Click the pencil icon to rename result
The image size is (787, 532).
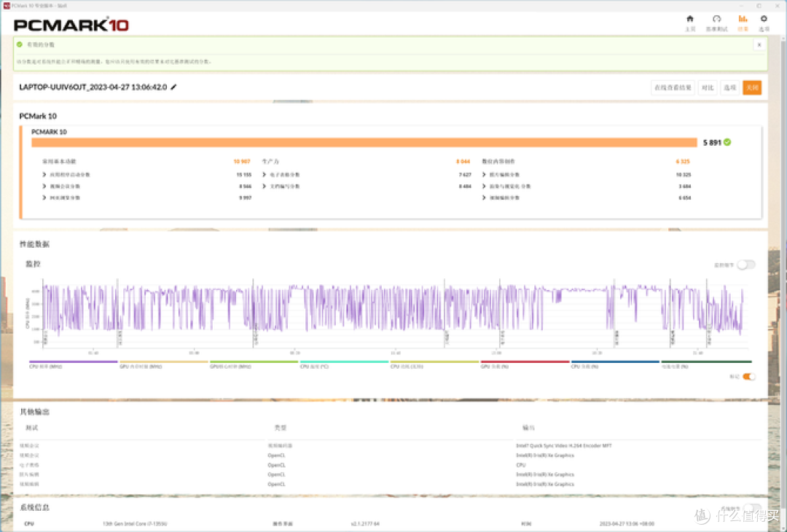click(x=173, y=87)
